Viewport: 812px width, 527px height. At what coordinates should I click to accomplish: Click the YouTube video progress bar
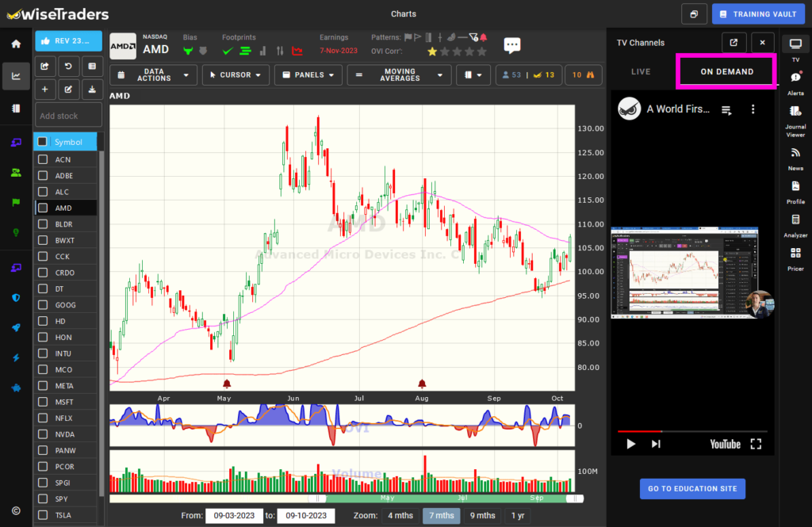691,432
